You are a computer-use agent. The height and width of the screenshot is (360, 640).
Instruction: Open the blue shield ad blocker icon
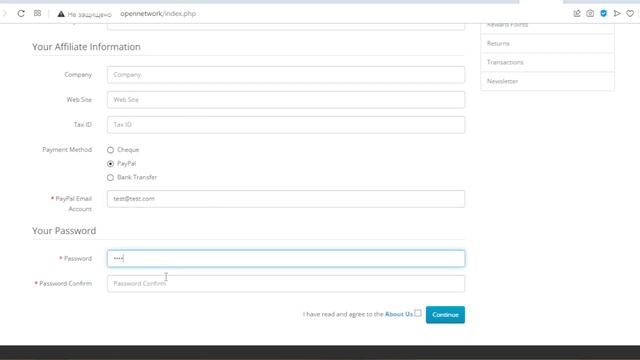pos(604,13)
